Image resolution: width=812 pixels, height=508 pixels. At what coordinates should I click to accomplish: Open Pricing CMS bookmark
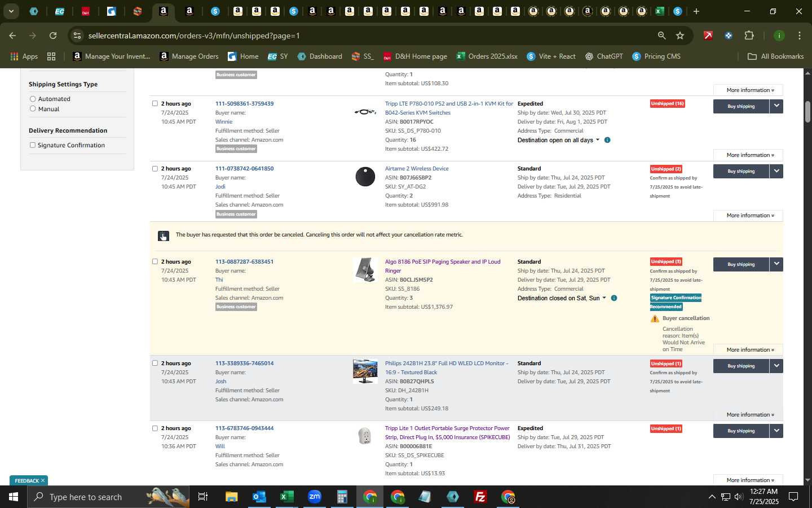click(656, 56)
